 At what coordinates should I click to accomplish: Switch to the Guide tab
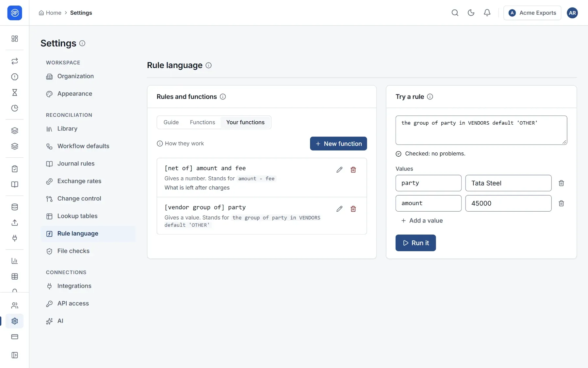(171, 122)
